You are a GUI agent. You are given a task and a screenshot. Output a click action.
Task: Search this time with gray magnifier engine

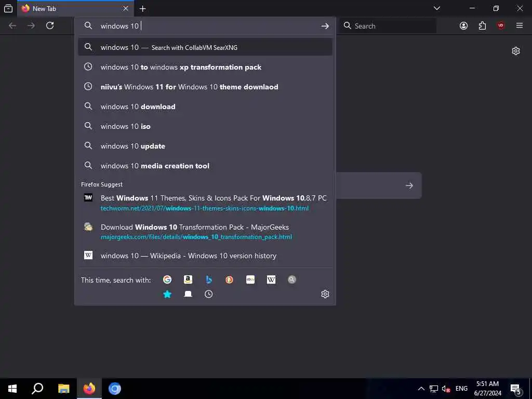[x=292, y=280]
